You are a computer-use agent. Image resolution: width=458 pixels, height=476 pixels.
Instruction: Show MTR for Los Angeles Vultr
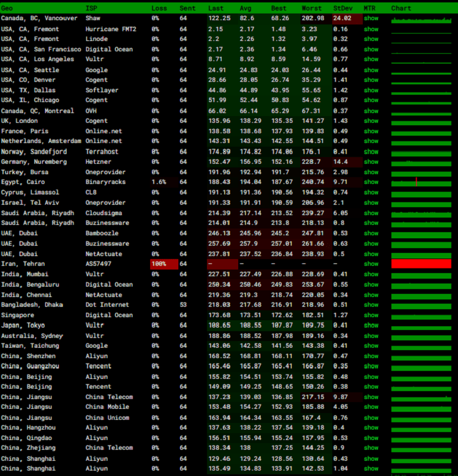click(x=371, y=59)
